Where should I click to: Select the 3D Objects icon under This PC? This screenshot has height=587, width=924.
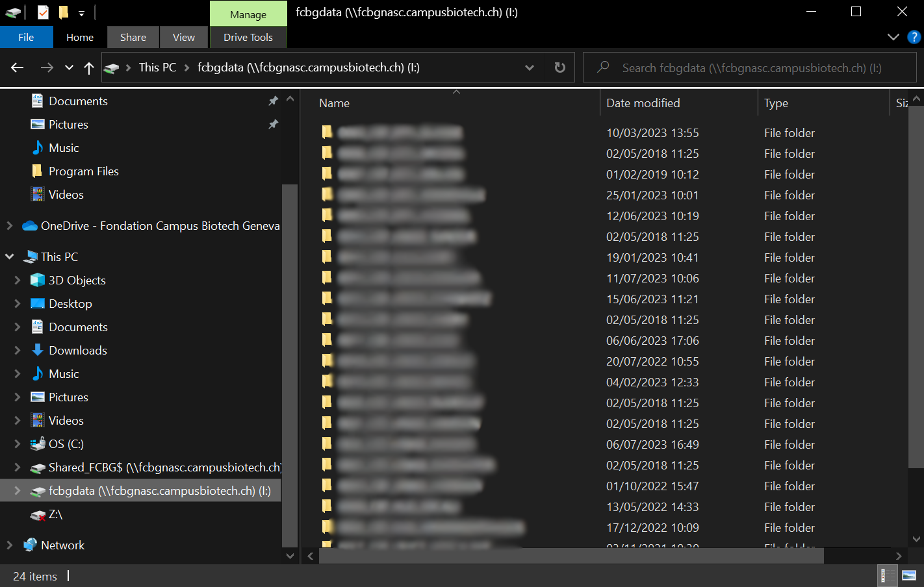(x=38, y=280)
